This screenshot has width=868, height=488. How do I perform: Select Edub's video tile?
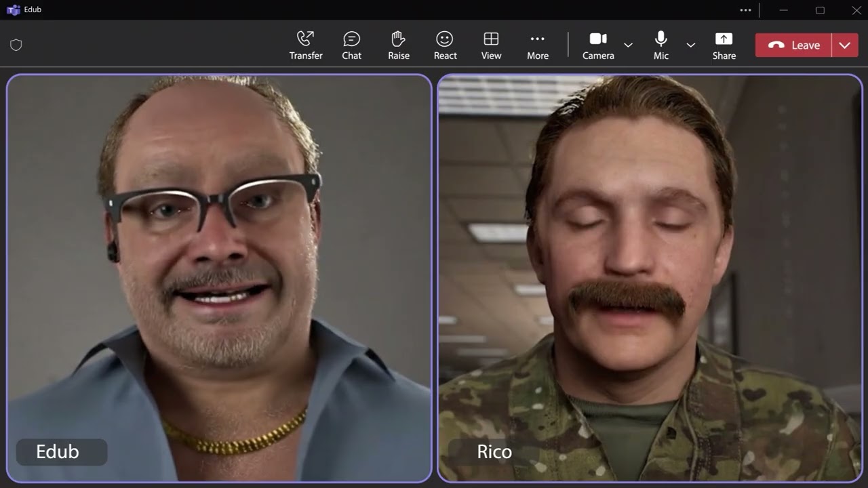click(x=219, y=278)
